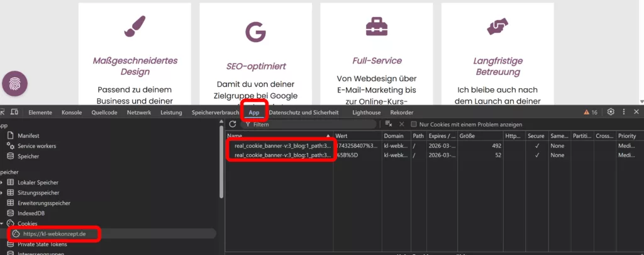Click the Erweiterungsspeicher table icon
This screenshot has height=255, width=644.
[11, 203]
